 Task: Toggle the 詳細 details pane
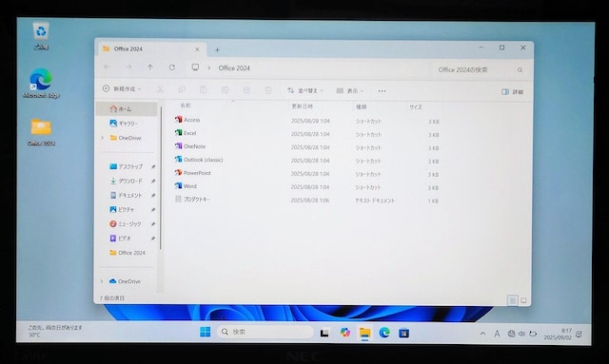point(512,92)
